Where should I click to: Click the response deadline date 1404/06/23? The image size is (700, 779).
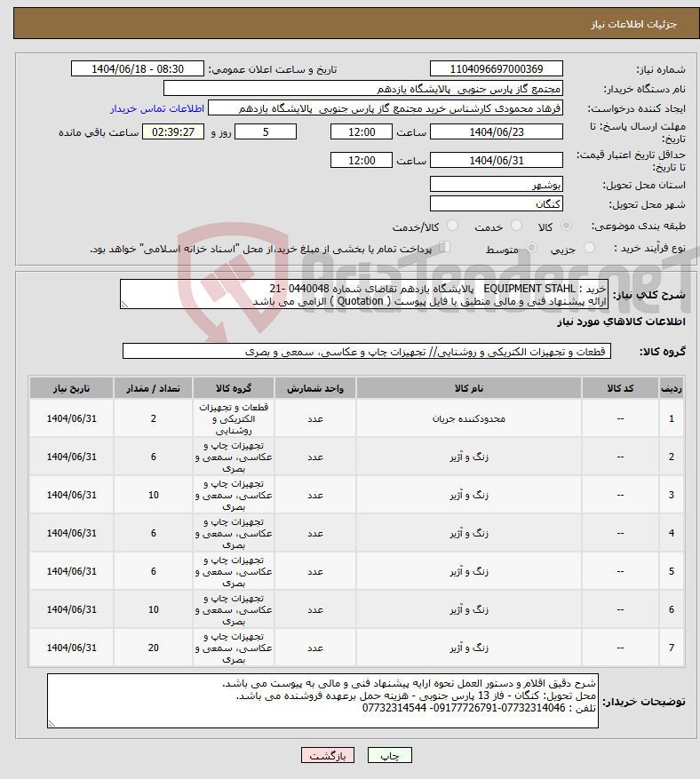[497, 131]
